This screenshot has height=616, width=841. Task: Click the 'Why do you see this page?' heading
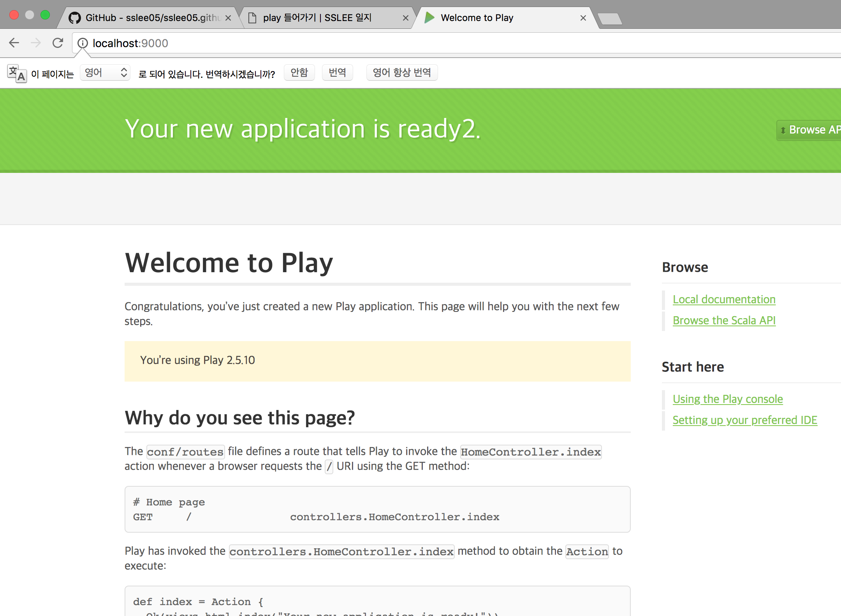click(240, 418)
